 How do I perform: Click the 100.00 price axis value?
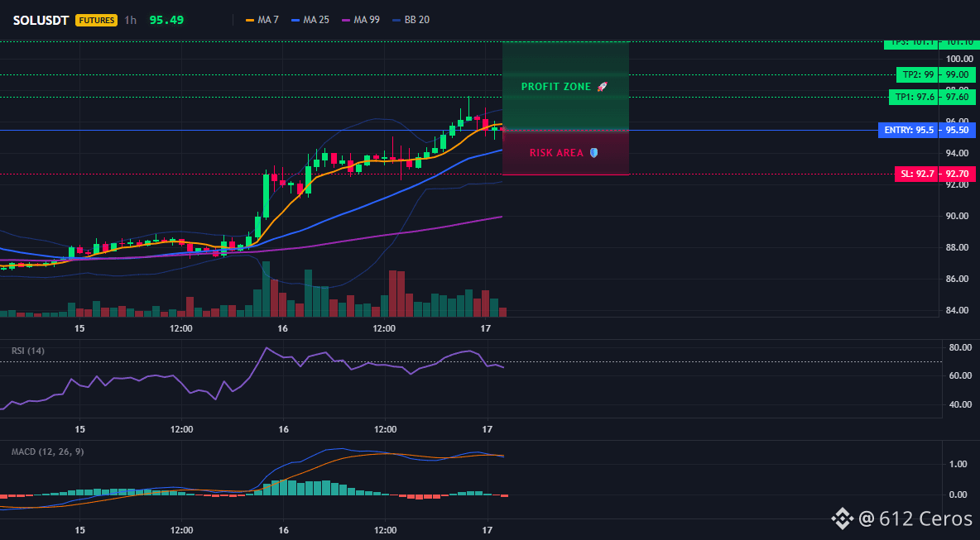click(959, 59)
